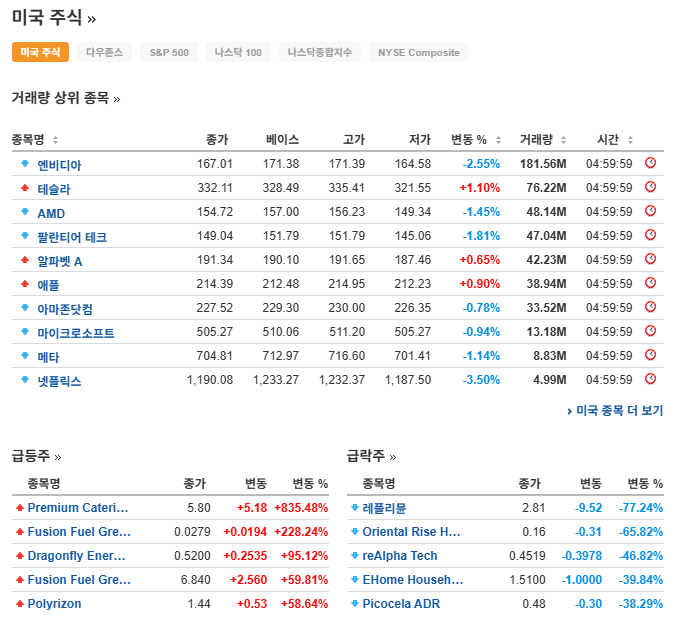
Task: Open the 마이크로소프트 stock link
Action: click(x=76, y=333)
